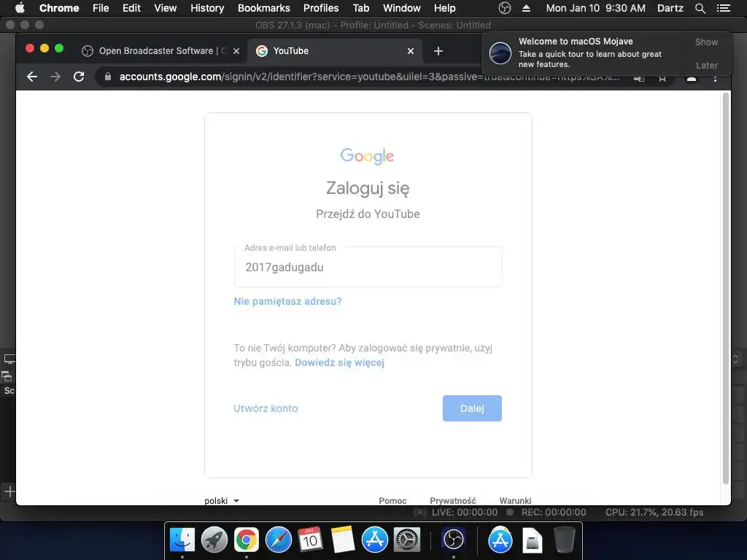Click the Chrome profile avatar icon
The height and width of the screenshot is (560, 747).
point(692,77)
